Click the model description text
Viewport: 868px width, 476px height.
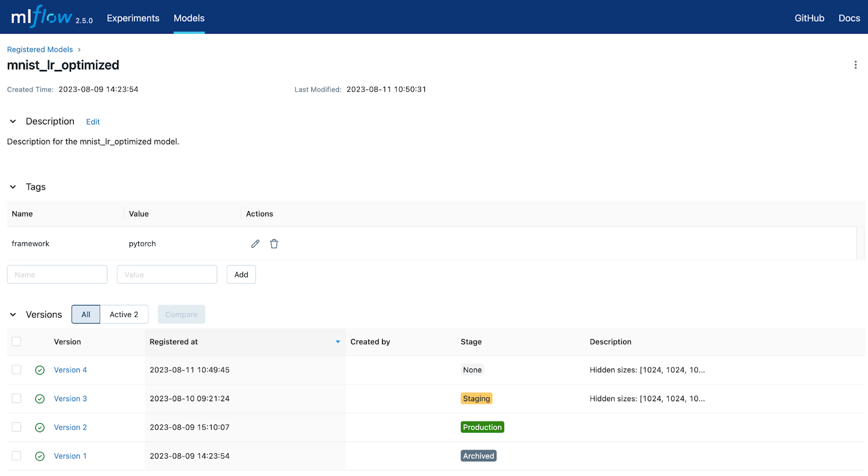pyautogui.click(x=93, y=142)
